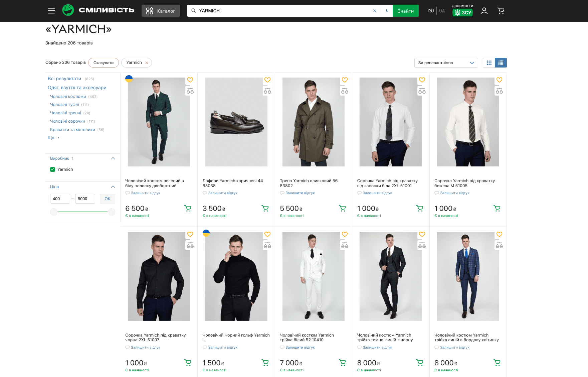588x377 pixels.
Task: Focus the maximum price field 9000
Action: (x=85, y=199)
